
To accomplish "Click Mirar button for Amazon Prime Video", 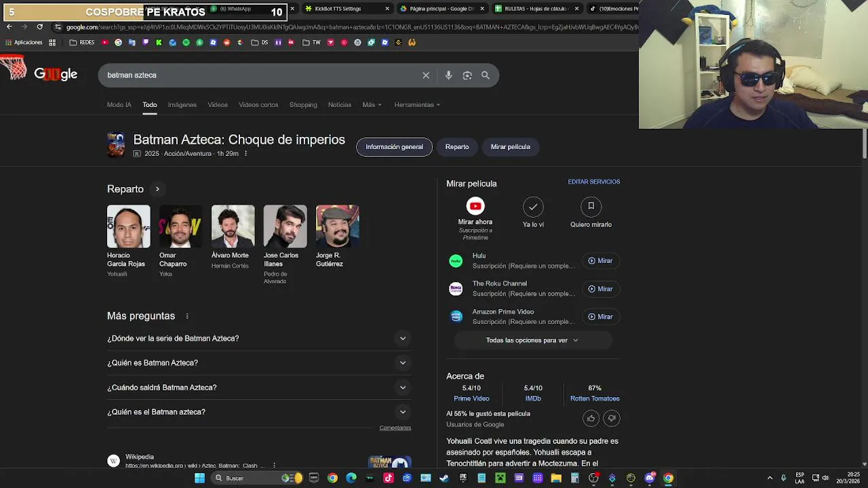I will coord(601,317).
